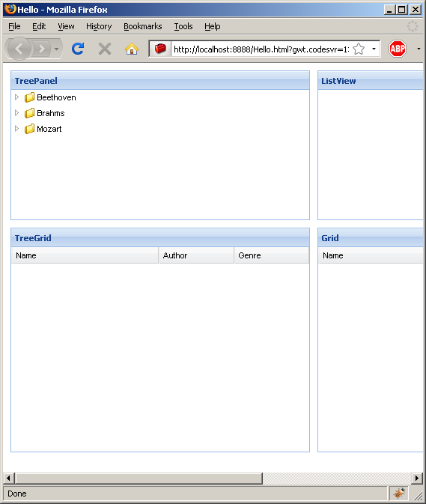Click the horizontal scrollbar thumb

pos(139,478)
